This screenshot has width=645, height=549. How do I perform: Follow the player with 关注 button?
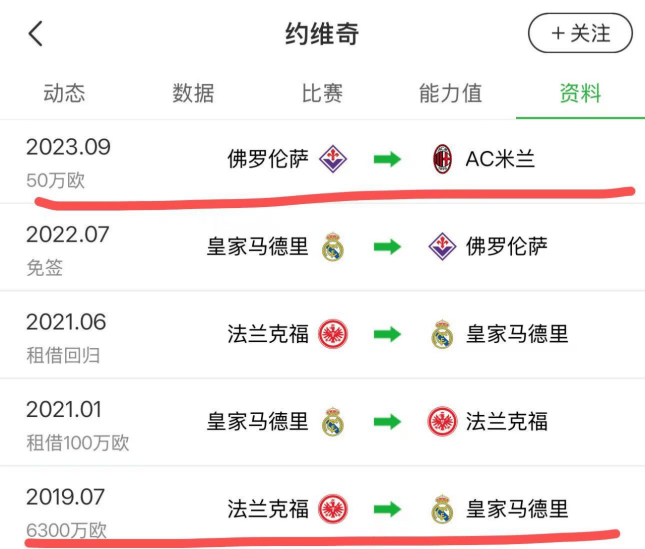580,34
